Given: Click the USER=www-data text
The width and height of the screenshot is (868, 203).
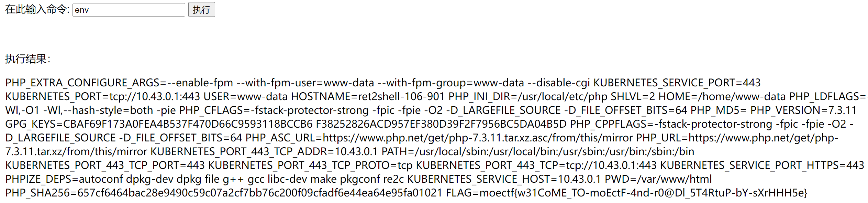Looking at the screenshot, I should 246,96.
